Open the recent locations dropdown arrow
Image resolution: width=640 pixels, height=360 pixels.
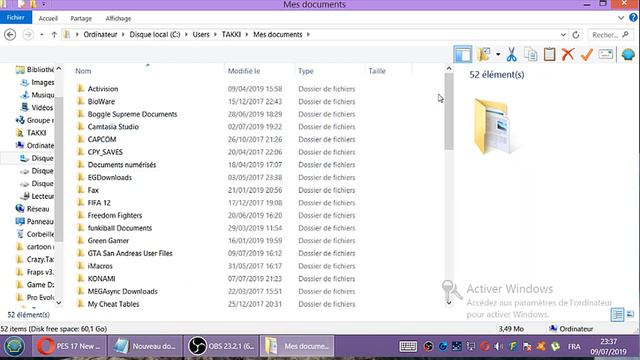click(42, 35)
